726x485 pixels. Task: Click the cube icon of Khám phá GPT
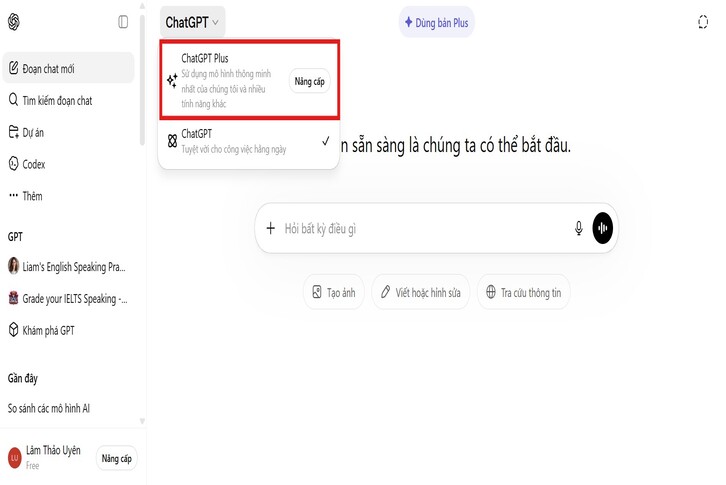pos(13,330)
